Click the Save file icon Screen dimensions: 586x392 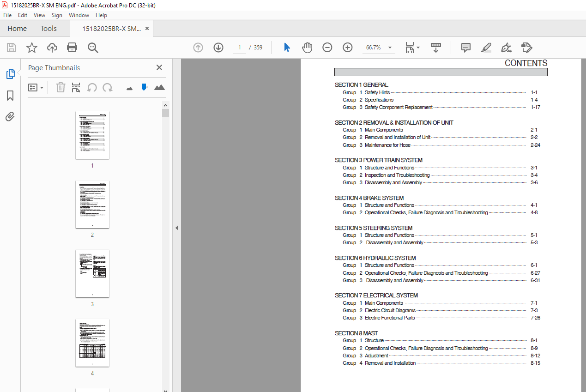click(x=12, y=48)
